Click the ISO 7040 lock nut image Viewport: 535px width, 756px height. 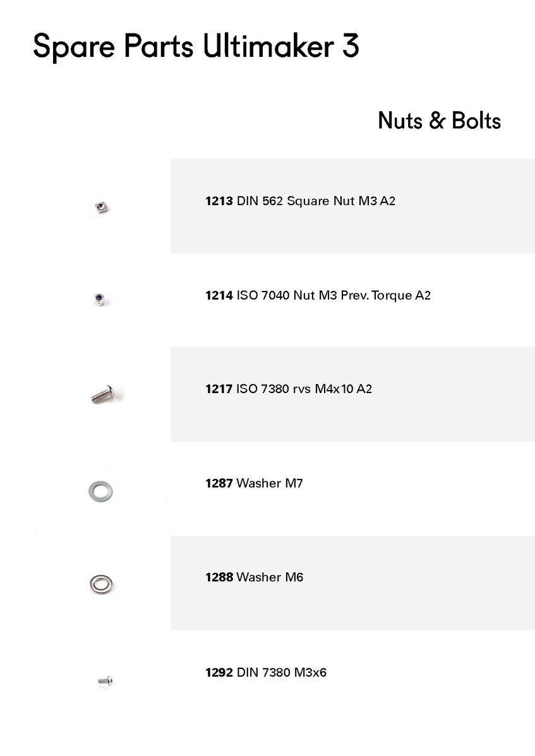tap(100, 299)
